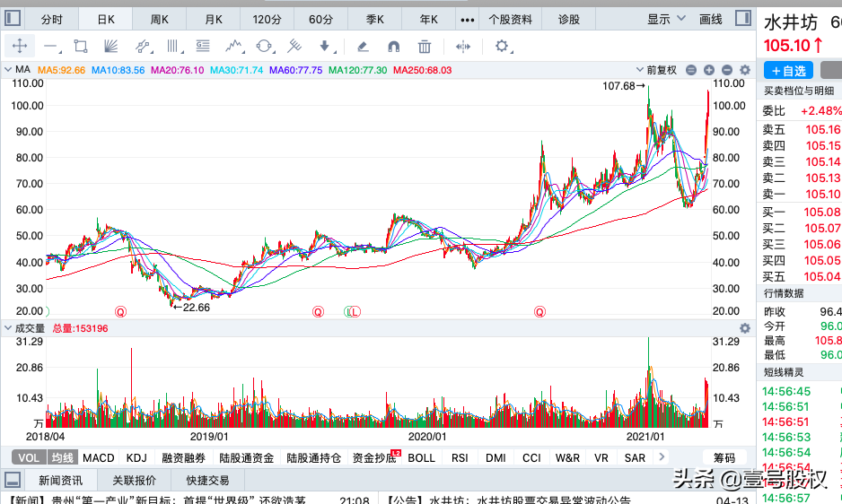Collapse the 成交量 volume section chevron
The image size is (842, 504).
pos(8,328)
